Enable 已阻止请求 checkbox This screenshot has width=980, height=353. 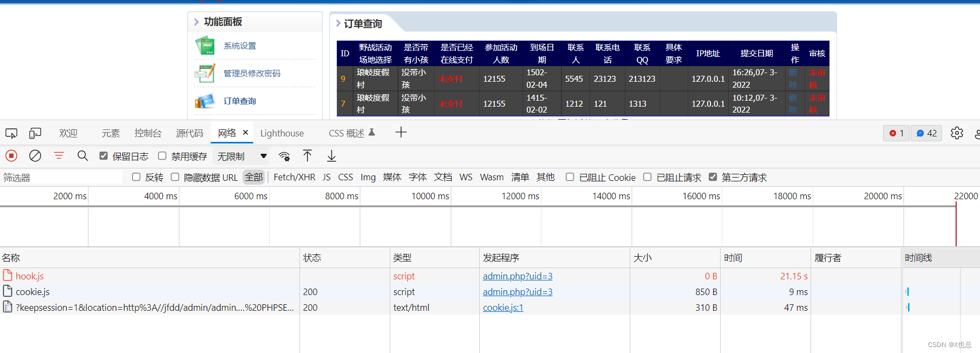(x=648, y=177)
